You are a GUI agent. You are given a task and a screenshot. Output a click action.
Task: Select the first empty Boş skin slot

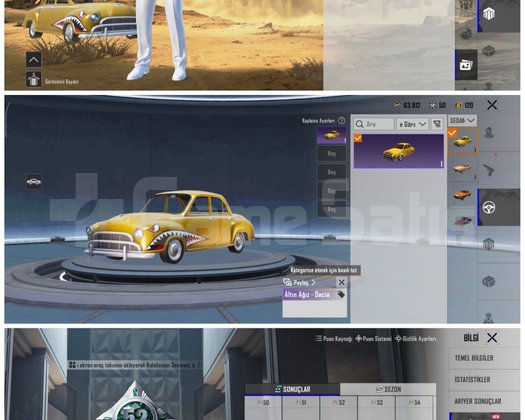pyautogui.click(x=331, y=154)
